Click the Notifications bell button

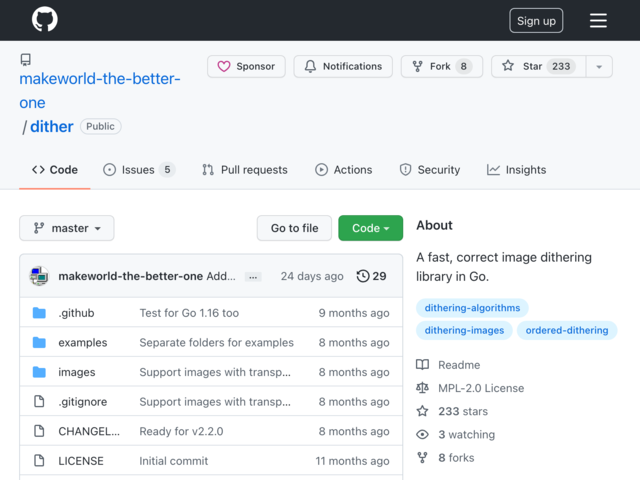pyautogui.click(x=343, y=66)
